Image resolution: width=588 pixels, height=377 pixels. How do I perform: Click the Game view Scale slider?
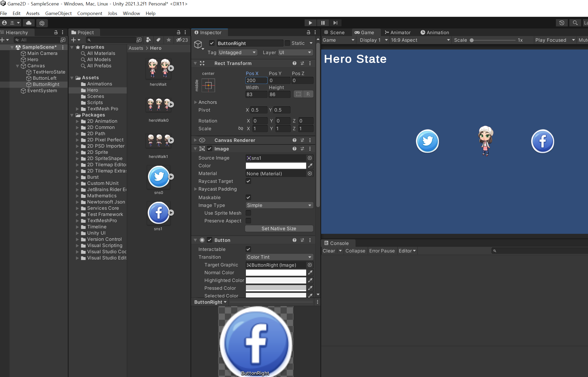click(493, 40)
